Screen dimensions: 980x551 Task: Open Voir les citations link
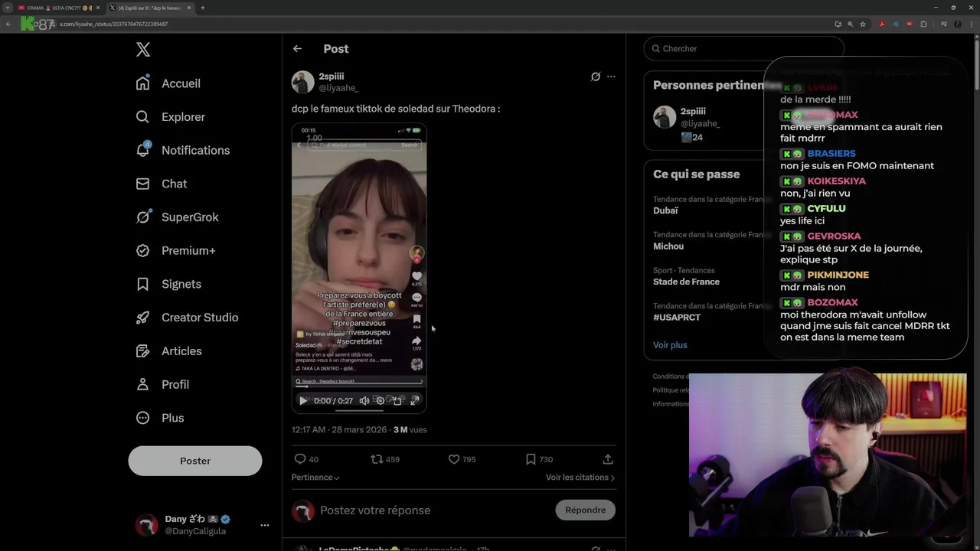click(x=580, y=478)
